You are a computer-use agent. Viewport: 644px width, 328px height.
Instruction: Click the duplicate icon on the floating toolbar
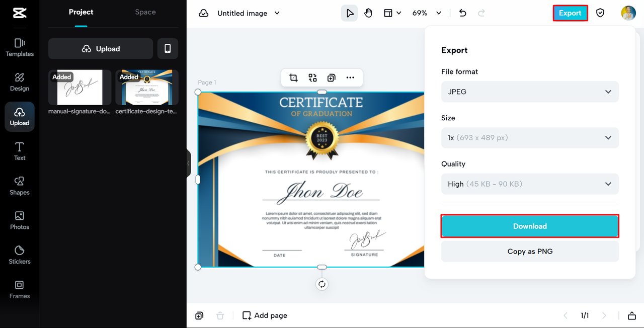coord(331,77)
